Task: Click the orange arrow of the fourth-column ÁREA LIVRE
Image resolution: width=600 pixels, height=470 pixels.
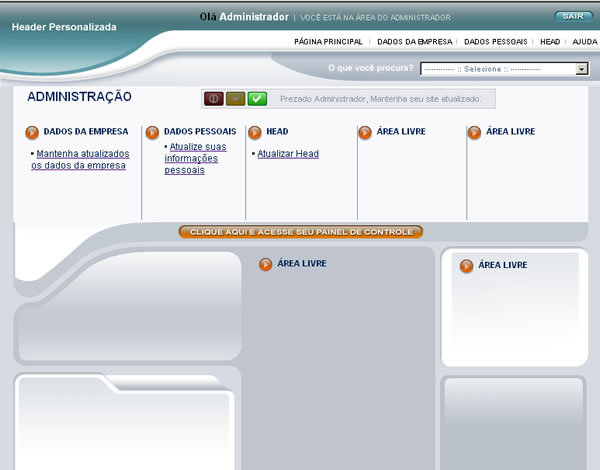Action: point(365,132)
